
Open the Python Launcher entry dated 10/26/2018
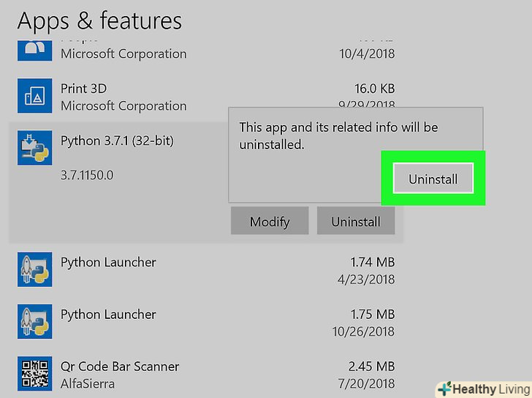point(108,315)
